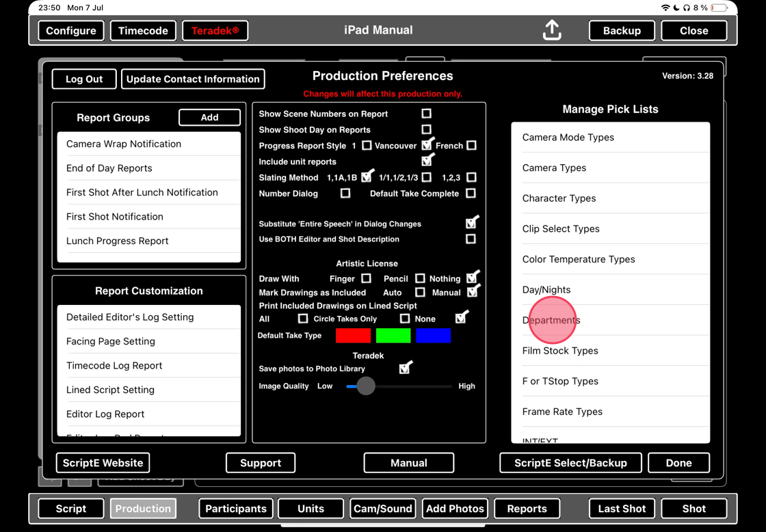The width and height of the screenshot is (766, 532).
Task: Click the battery icon in status bar
Action: [x=719, y=8]
